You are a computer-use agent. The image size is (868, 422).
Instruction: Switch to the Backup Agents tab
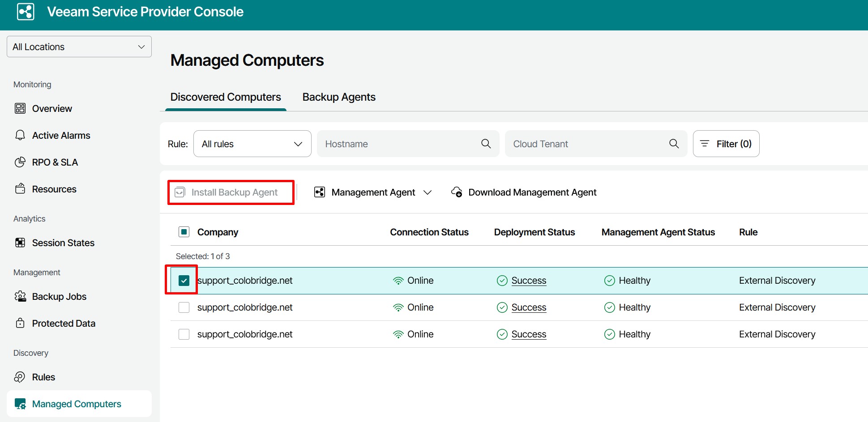point(339,97)
